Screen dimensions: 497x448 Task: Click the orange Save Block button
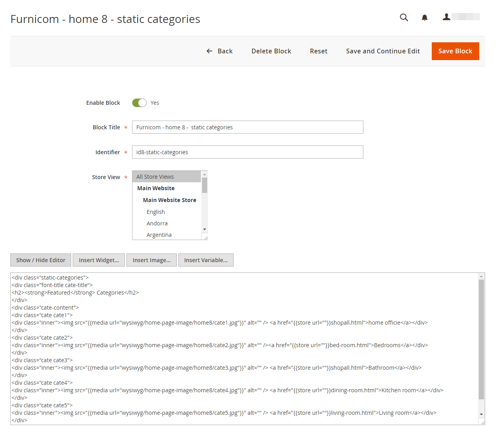click(455, 51)
